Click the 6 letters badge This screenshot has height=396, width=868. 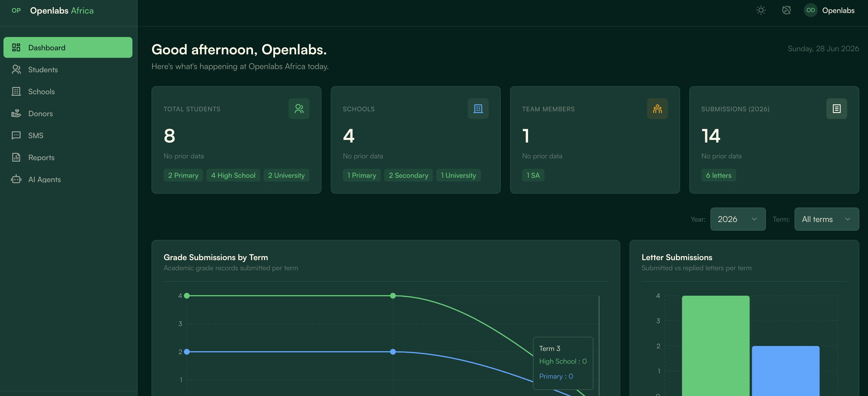coord(719,175)
